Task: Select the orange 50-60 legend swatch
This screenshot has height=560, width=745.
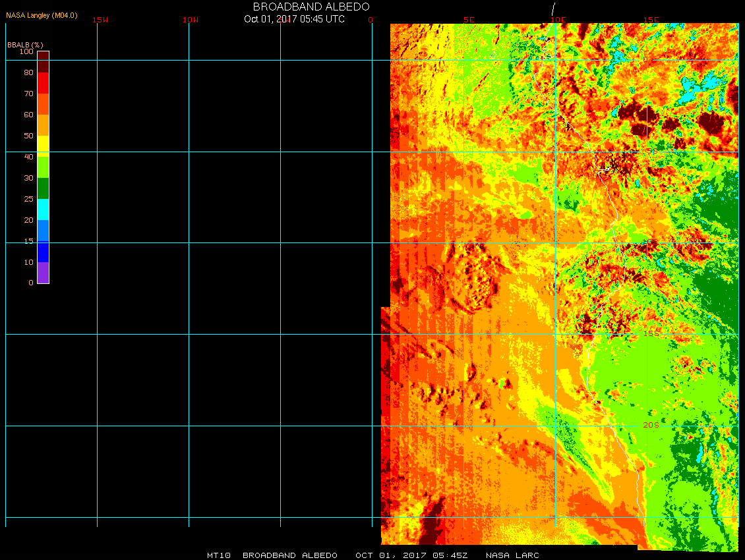Action: [x=44, y=125]
